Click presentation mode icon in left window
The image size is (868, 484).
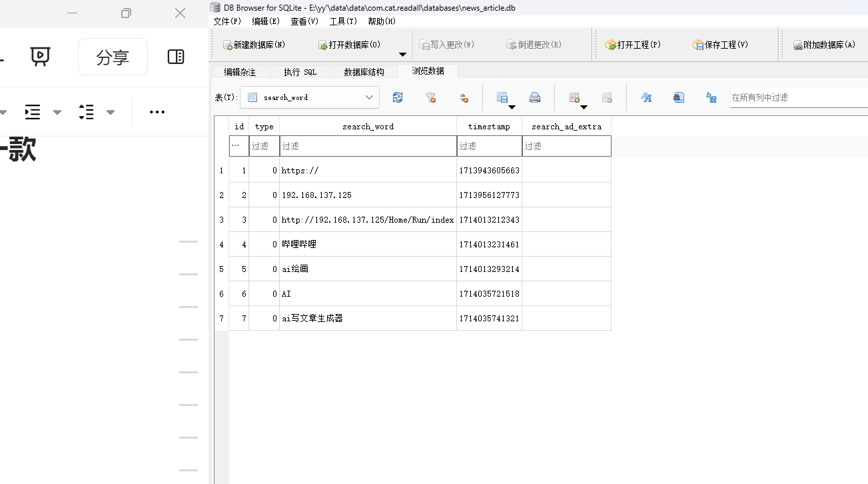pos(41,57)
